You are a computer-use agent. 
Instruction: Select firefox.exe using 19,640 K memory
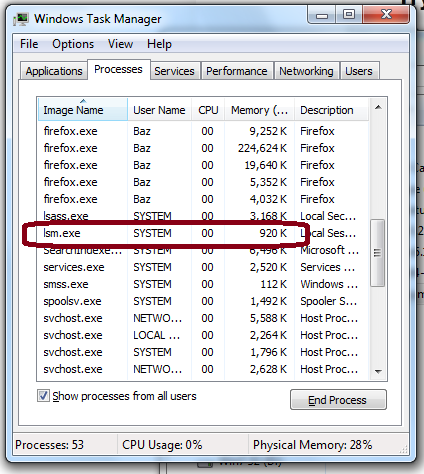click(203, 165)
